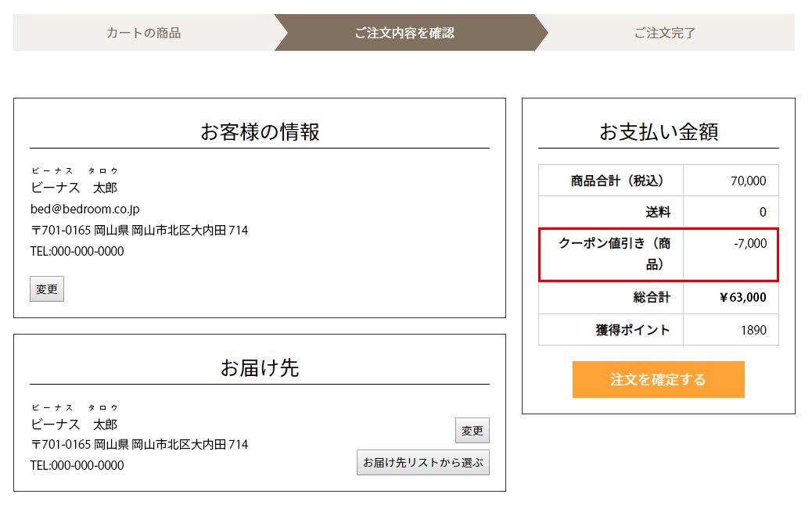Go back to the カートの商品 step
This screenshot has width=812, height=505.
[143, 33]
